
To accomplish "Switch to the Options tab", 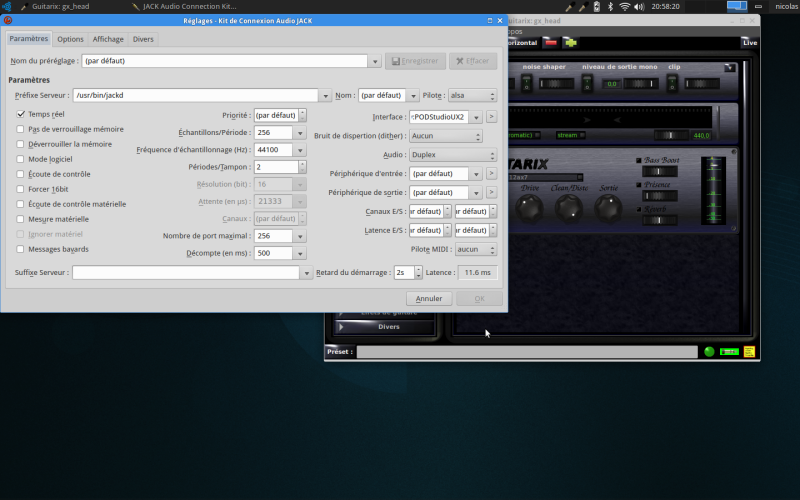I will 70,39.
